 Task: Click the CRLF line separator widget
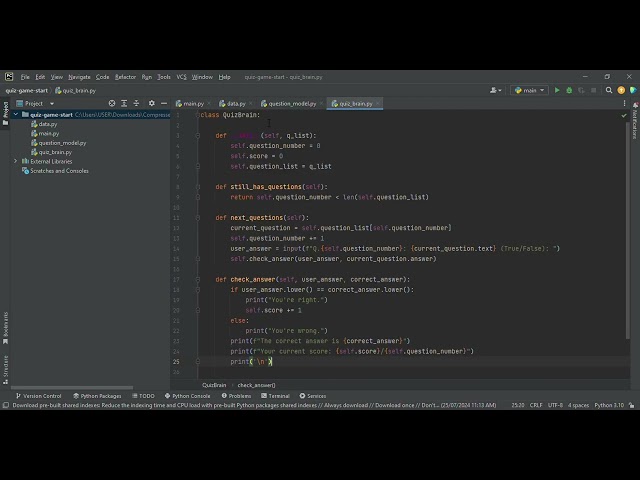(x=536, y=405)
